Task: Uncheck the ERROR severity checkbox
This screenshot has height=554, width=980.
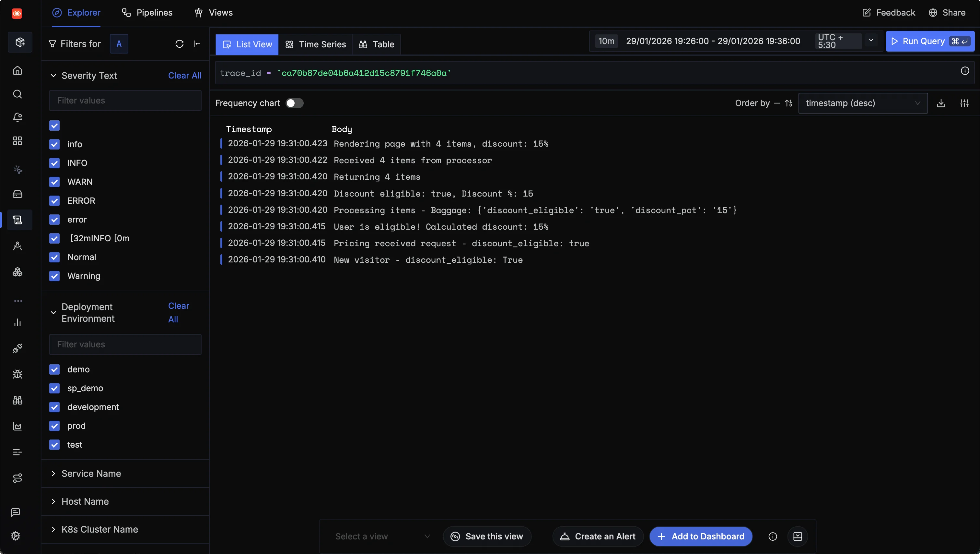Action: [54, 201]
